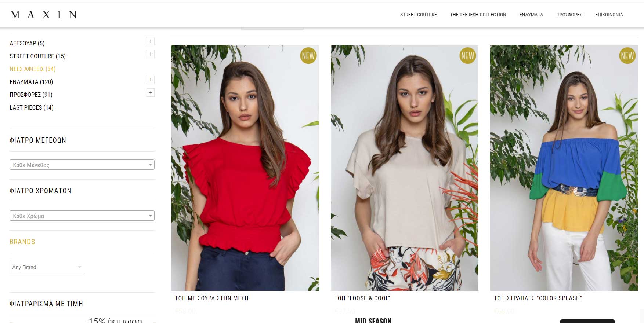
Task: Open ΤΟΠ ΜΕ ΣΟΥΡΑ ΣΤΗΝ ΜΕΣΗ product title
Action: [x=211, y=298]
